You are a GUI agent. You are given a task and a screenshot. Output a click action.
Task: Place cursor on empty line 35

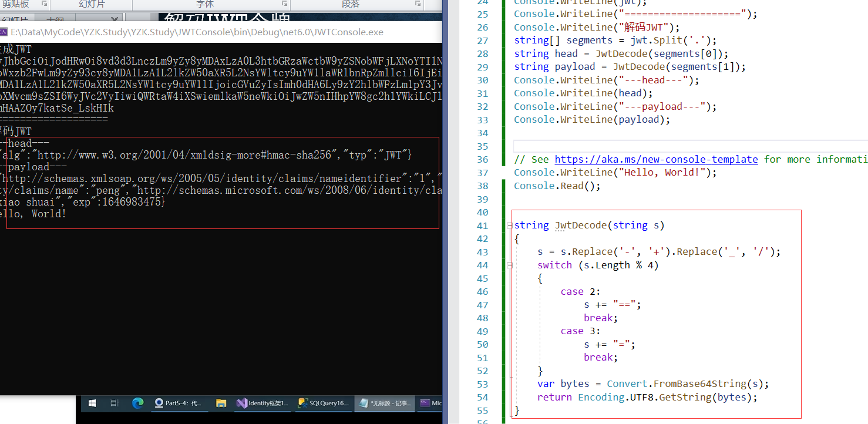[690, 146]
